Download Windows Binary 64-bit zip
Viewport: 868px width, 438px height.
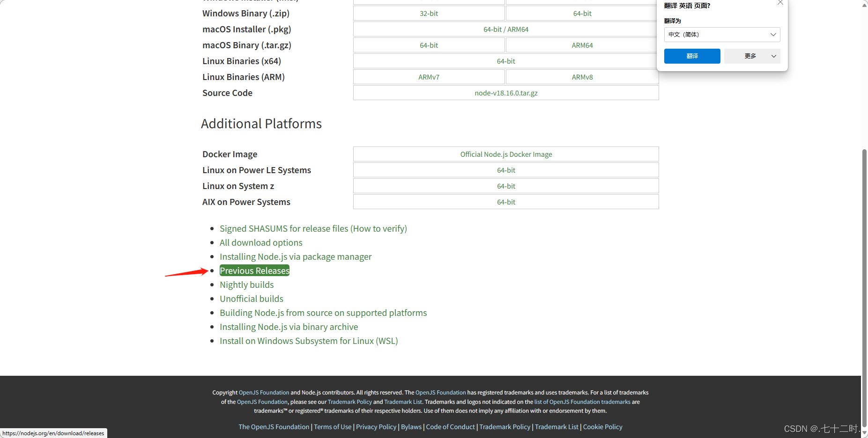[582, 14]
